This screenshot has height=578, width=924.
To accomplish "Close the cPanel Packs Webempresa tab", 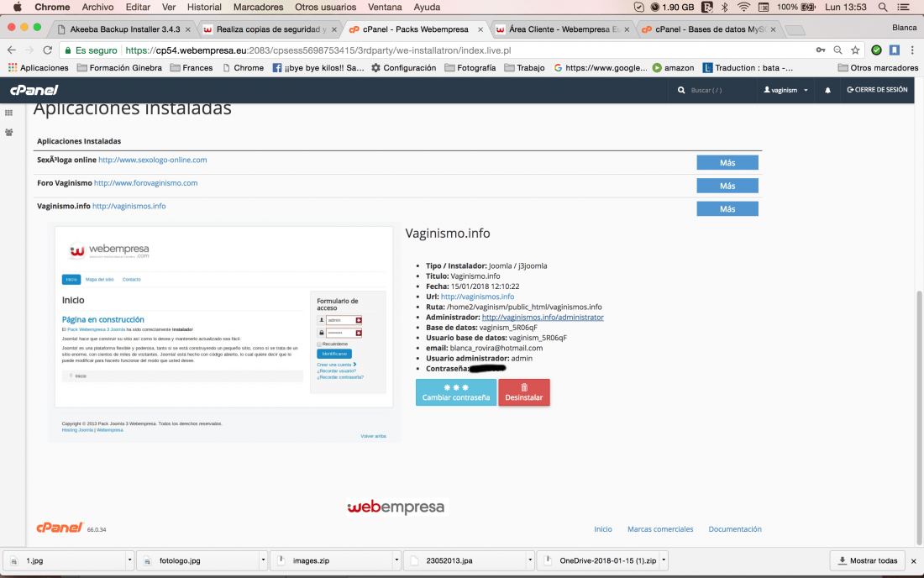I will (x=480, y=29).
